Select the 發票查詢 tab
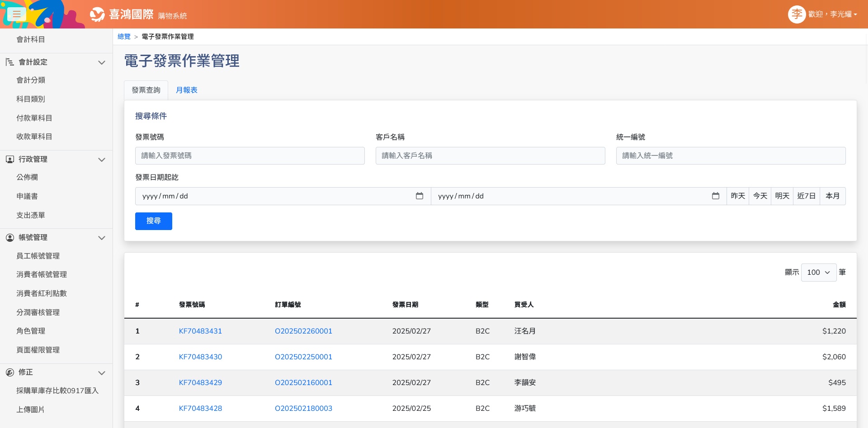The image size is (868, 428). pyautogui.click(x=146, y=90)
